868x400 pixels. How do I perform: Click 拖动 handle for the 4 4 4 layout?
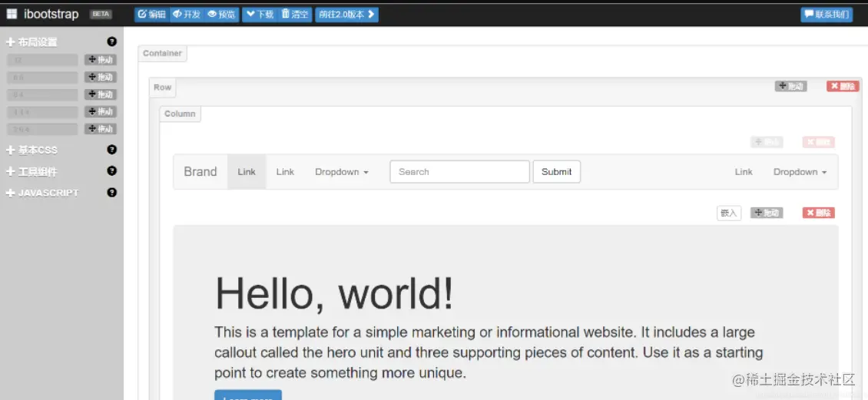(100, 112)
